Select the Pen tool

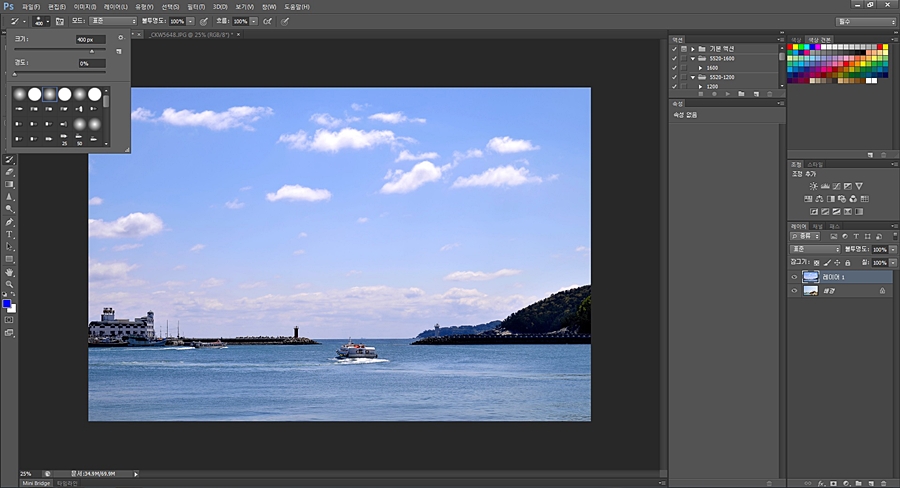10,222
